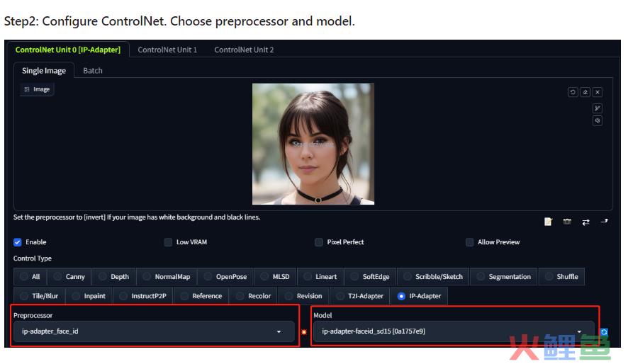Image resolution: width=628 pixels, height=364 pixels.
Task: Click the webcam camera icon
Action: pos(567,222)
